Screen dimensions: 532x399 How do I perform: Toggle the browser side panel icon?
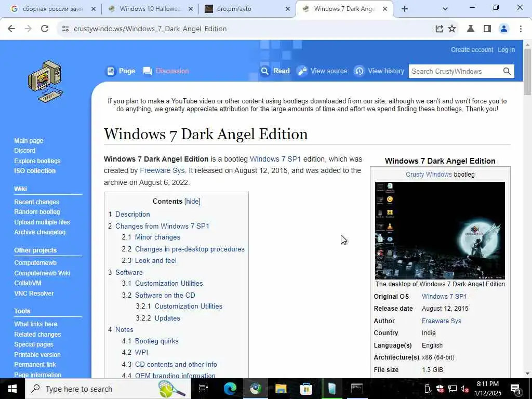487,29
